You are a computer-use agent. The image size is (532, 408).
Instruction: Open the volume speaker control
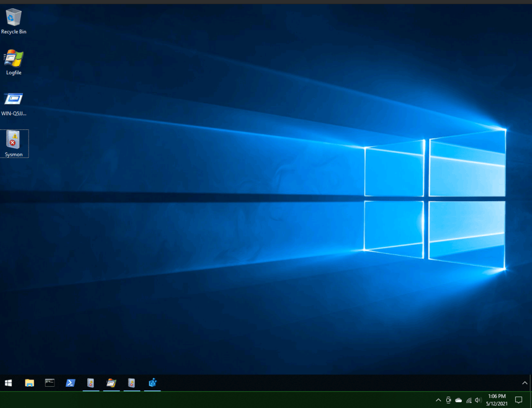(478, 400)
